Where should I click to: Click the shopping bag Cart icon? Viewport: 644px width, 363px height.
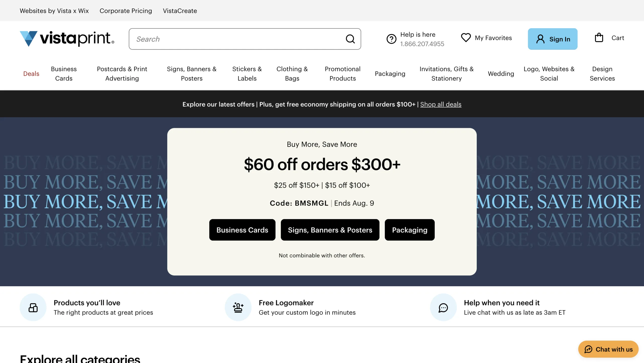[x=599, y=38]
